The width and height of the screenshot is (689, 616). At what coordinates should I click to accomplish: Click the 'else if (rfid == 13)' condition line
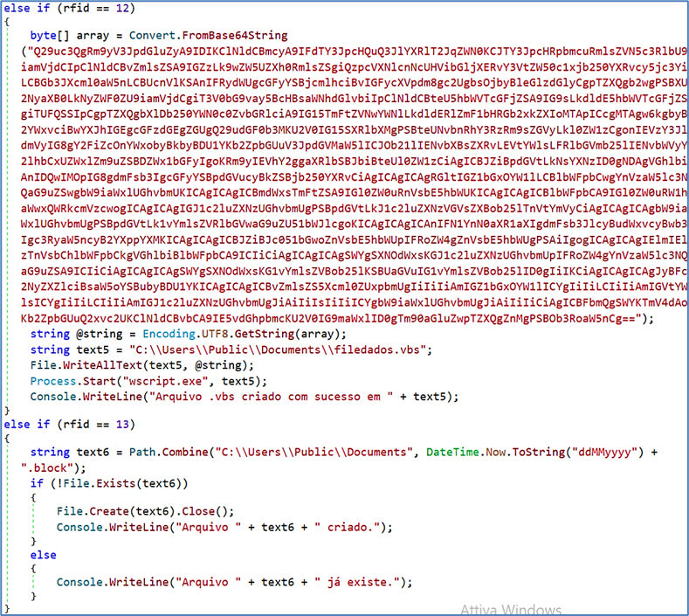click(x=70, y=425)
